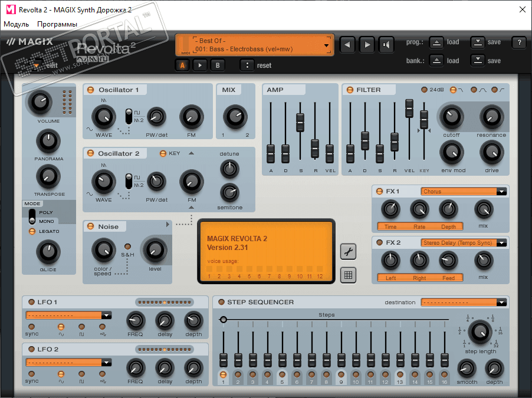532x398 pixels.
Task: Open the grid matrix view icon
Action: 348,275
